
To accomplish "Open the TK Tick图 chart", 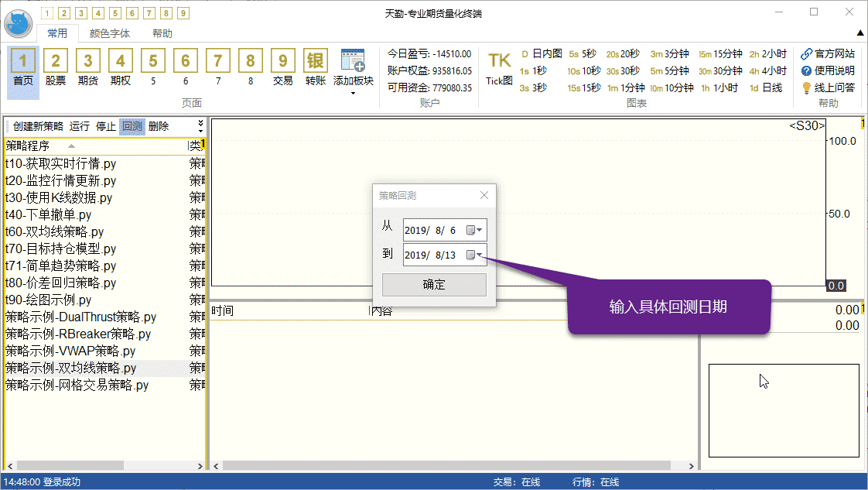I will [499, 67].
